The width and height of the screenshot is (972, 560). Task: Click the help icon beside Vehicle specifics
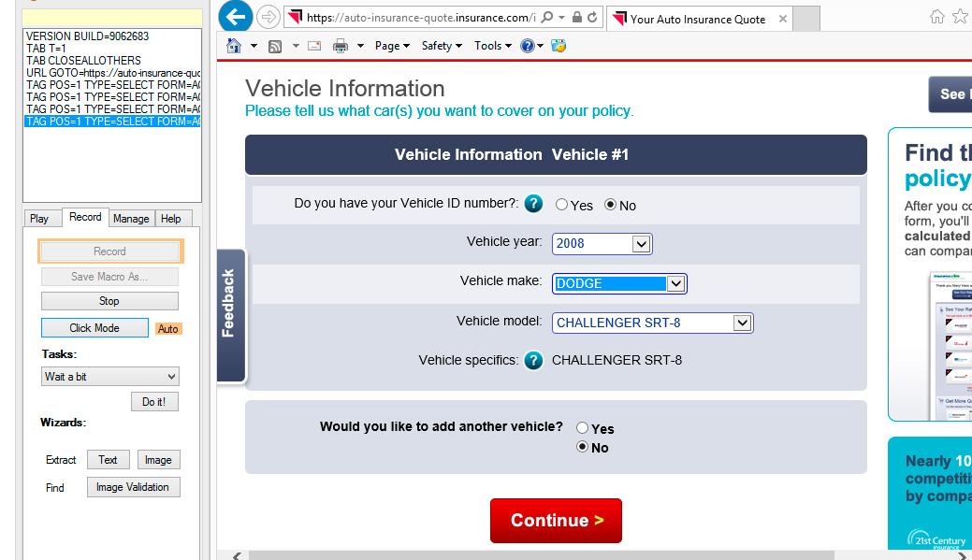click(533, 360)
